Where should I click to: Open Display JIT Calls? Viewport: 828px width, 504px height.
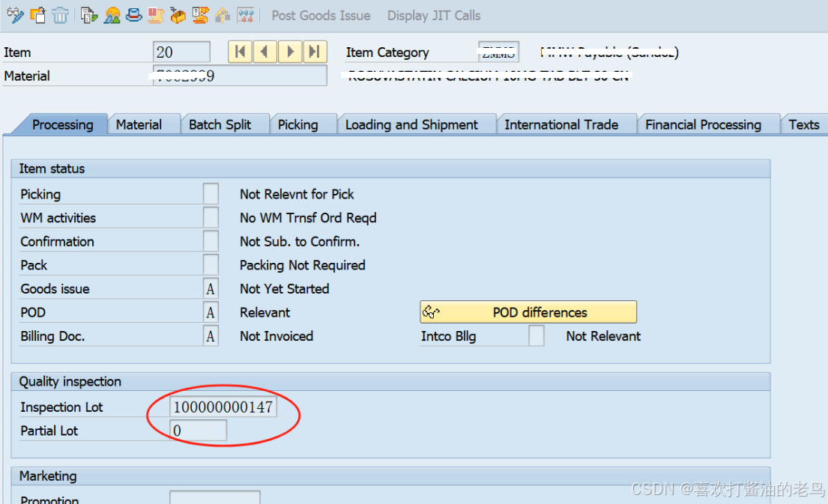[x=433, y=15]
